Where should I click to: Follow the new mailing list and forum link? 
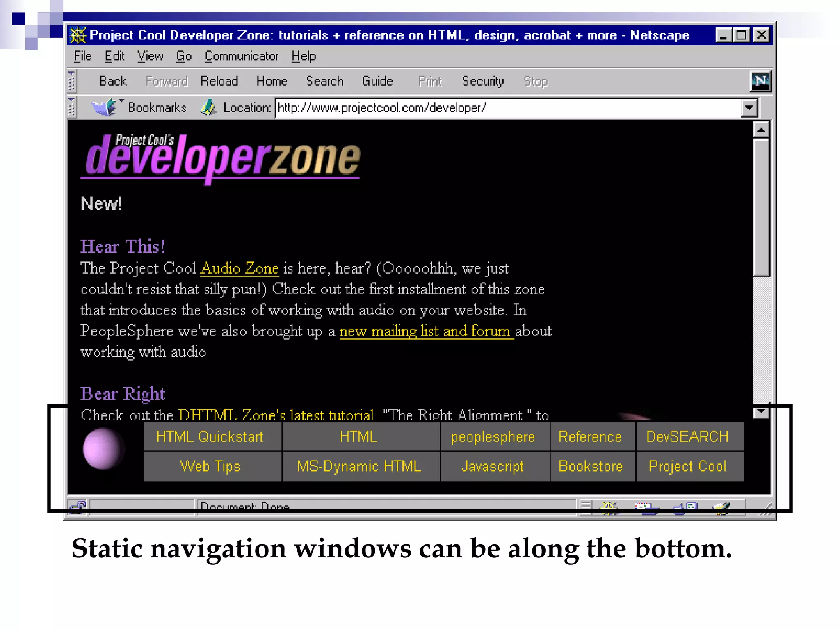427,331
